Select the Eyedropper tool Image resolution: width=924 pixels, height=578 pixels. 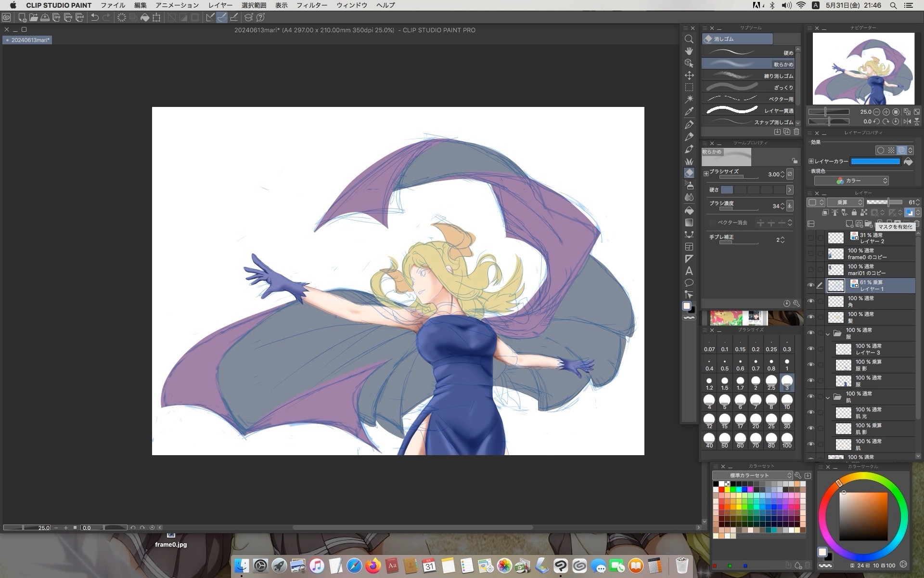[689, 112]
